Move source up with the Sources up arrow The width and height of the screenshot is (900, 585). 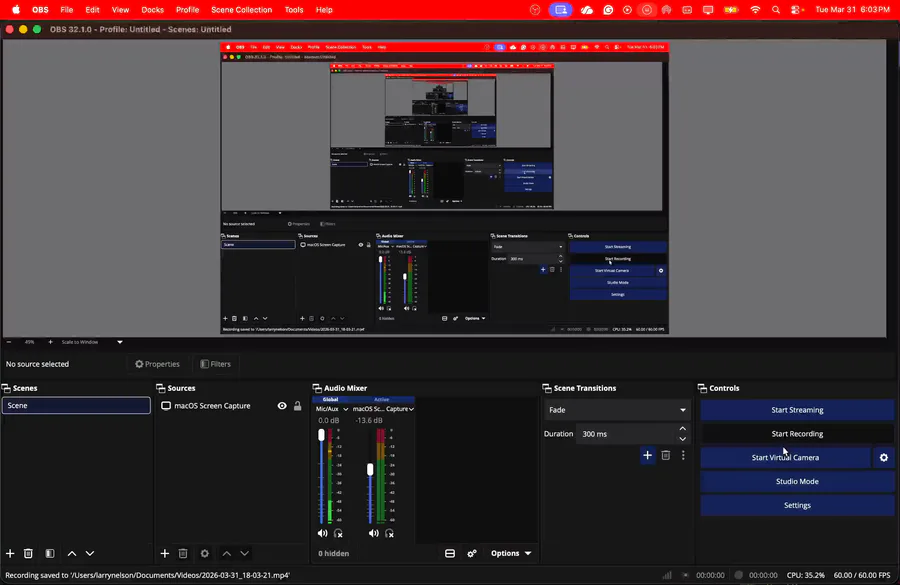point(227,553)
